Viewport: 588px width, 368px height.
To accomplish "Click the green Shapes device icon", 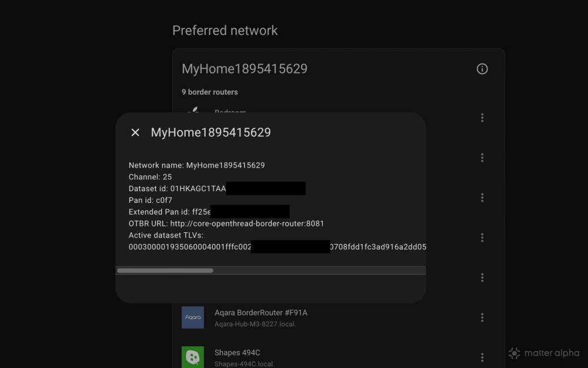I will 193,357.
